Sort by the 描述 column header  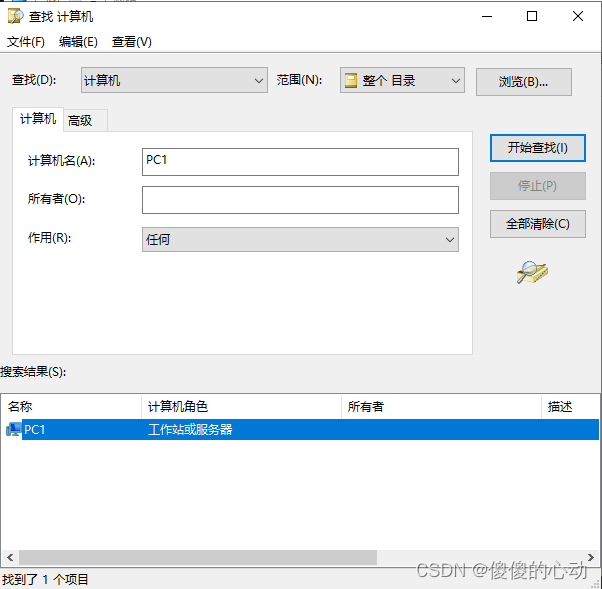tap(571, 407)
